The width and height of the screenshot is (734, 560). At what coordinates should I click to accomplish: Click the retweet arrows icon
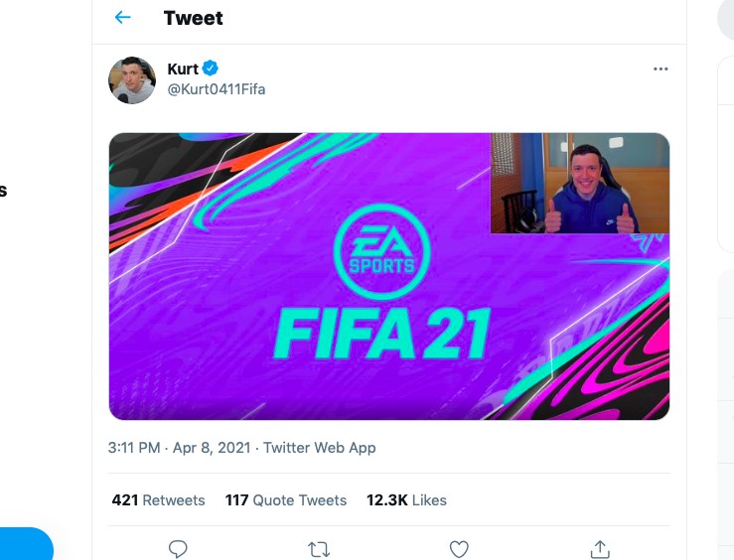coord(319,548)
